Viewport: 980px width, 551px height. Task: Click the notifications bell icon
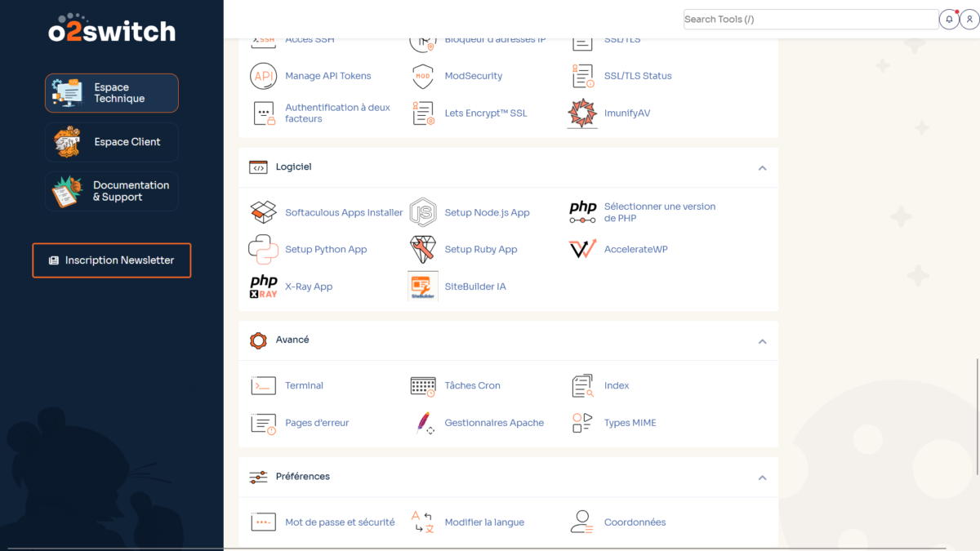[949, 20]
